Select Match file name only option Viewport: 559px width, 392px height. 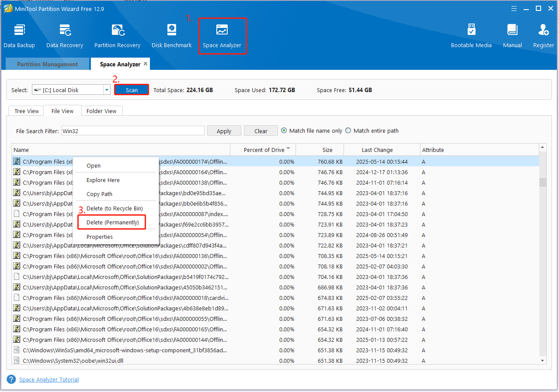(x=312, y=131)
